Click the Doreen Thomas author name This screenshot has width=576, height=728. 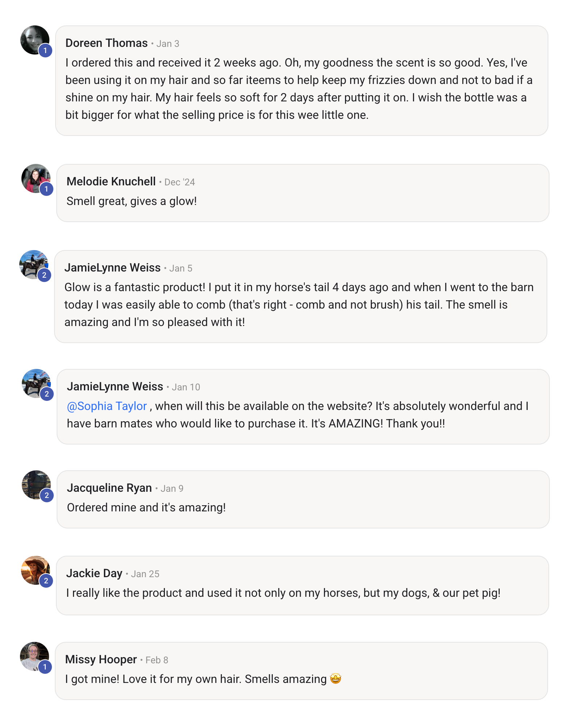[x=106, y=43]
